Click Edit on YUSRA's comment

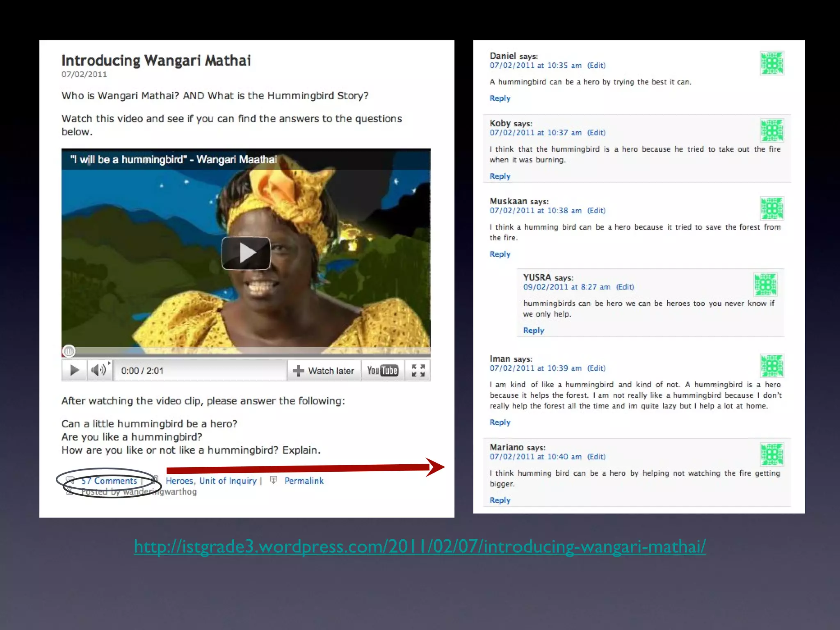point(625,287)
